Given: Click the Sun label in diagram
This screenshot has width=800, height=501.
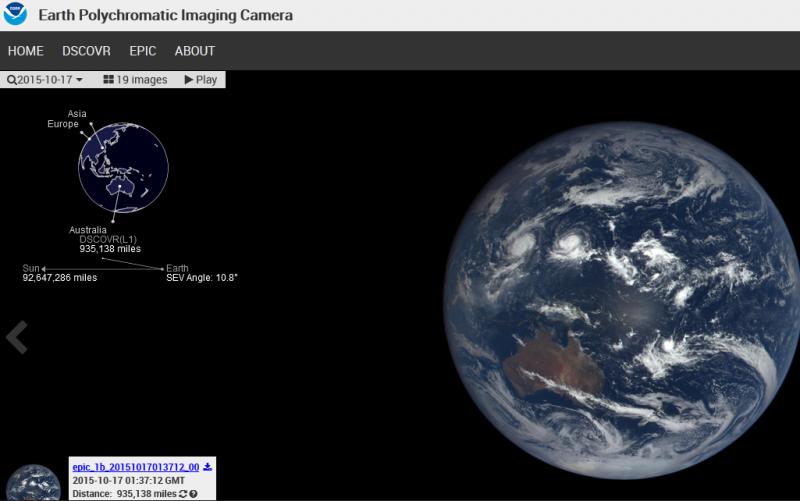Looking at the screenshot, I should tap(31, 268).
